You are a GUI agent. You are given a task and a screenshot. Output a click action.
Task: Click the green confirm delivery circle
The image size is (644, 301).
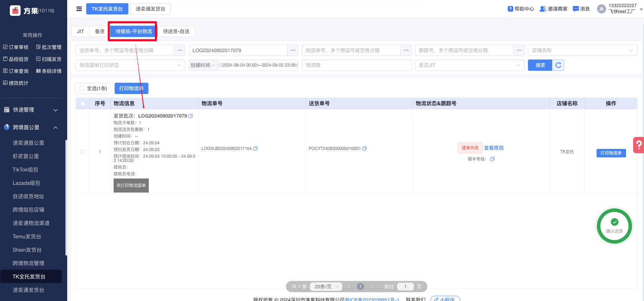click(614, 226)
